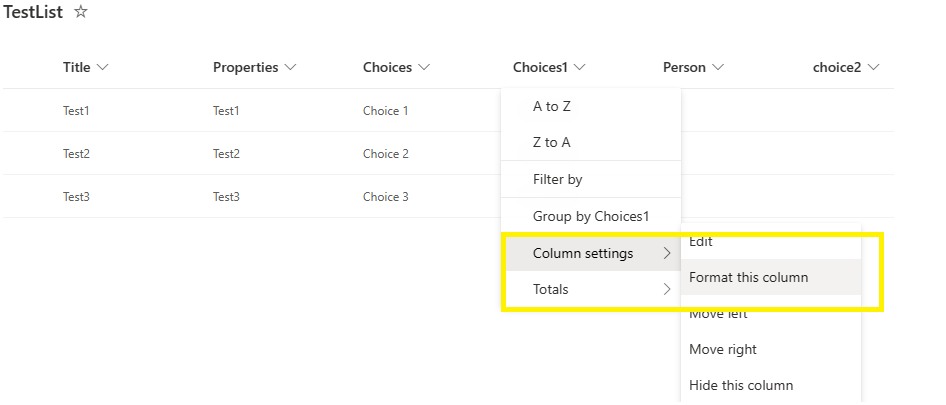Screen dimensions: 946x405
Task: Choose Hide this column
Action: (740, 385)
